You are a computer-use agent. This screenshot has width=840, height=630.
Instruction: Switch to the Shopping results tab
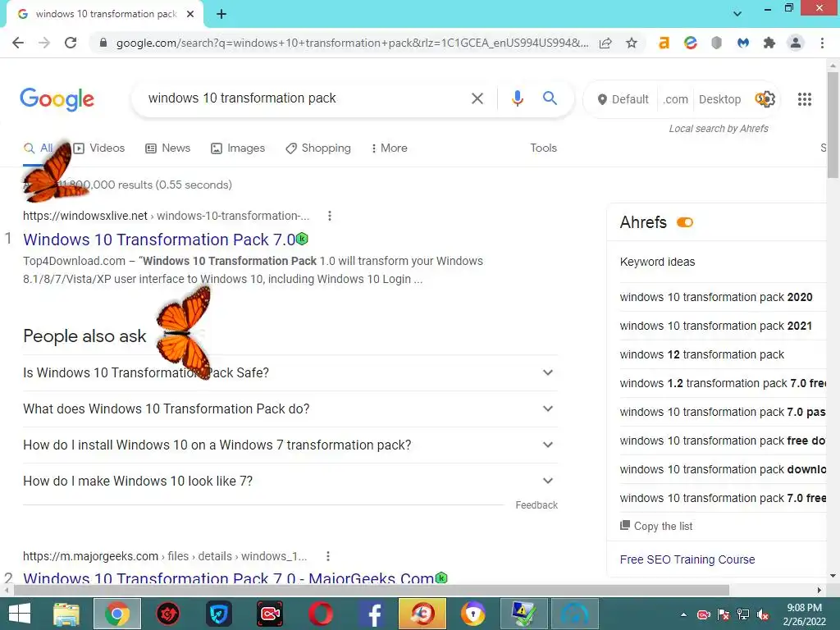click(318, 148)
